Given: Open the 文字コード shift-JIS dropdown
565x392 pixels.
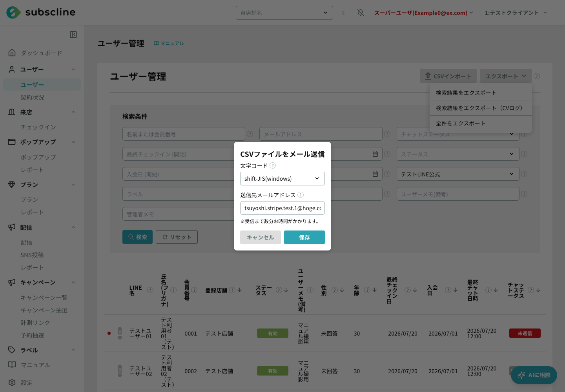Looking at the screenshot, I should pyautogui.click(x=282, y=178).
